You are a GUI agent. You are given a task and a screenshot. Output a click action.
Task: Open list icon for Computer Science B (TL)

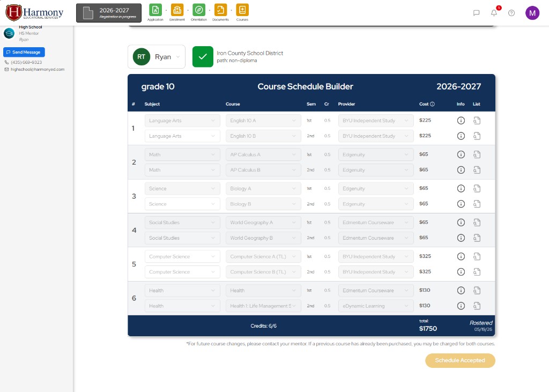pyautogui.click(x=477, y=272)
